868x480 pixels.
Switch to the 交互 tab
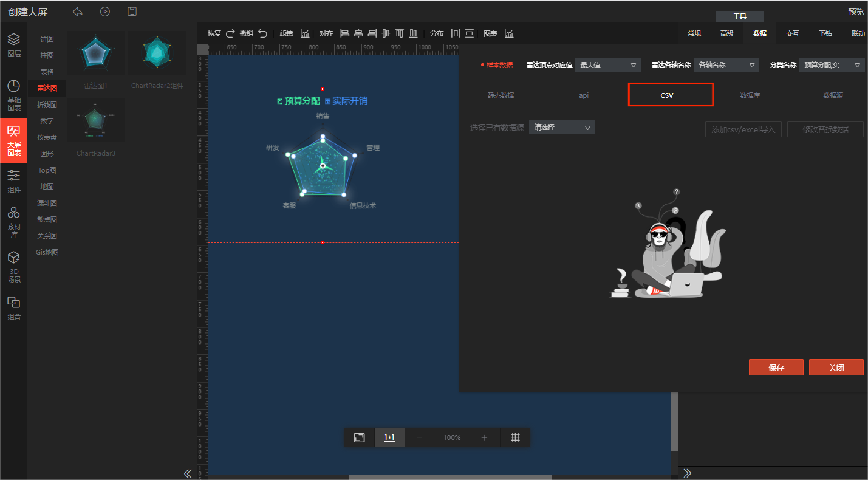pyautogui.click(x=792, y=33)
